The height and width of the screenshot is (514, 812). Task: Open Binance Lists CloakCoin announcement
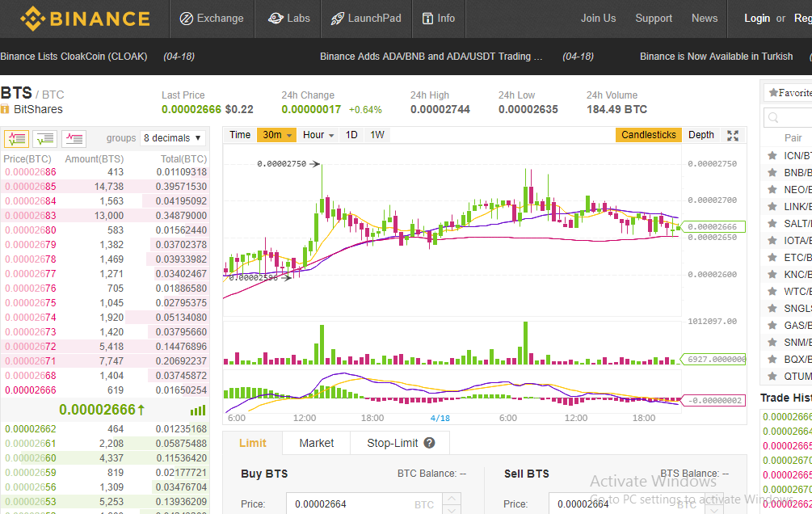74,56
